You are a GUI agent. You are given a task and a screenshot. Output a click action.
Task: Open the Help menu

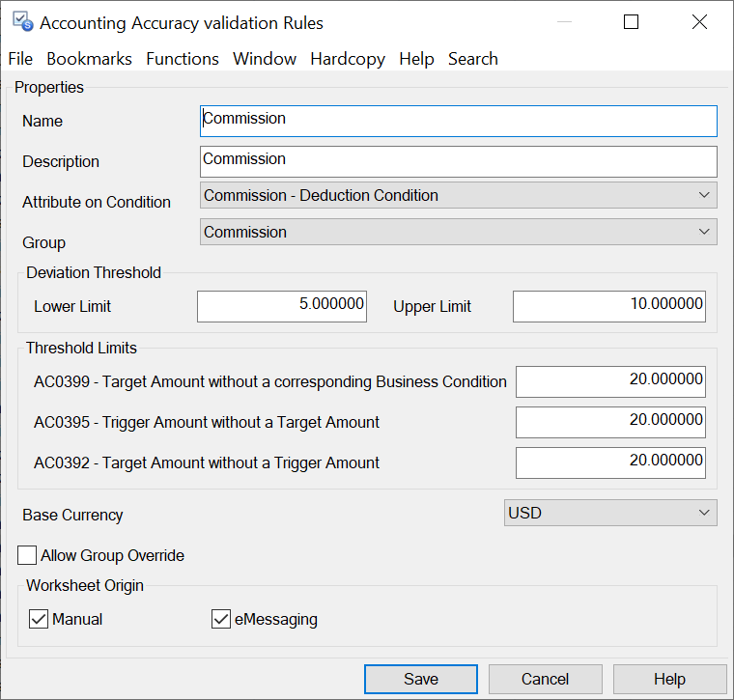(x=416, y=59)
